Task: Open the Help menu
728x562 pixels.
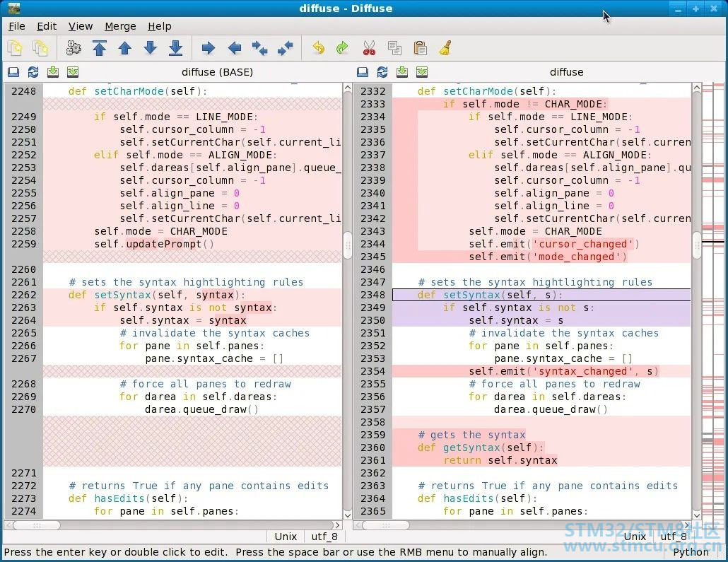Action: coord(160,26)
